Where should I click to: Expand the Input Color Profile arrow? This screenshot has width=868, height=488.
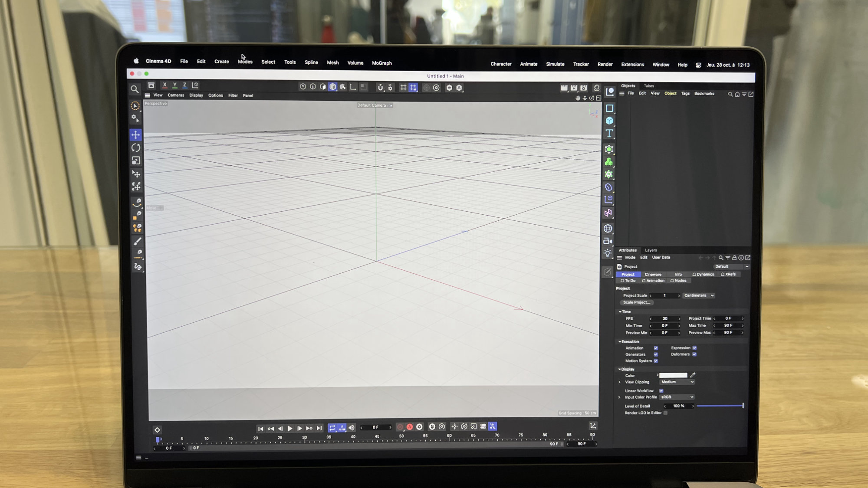click(x=619, y=397)
